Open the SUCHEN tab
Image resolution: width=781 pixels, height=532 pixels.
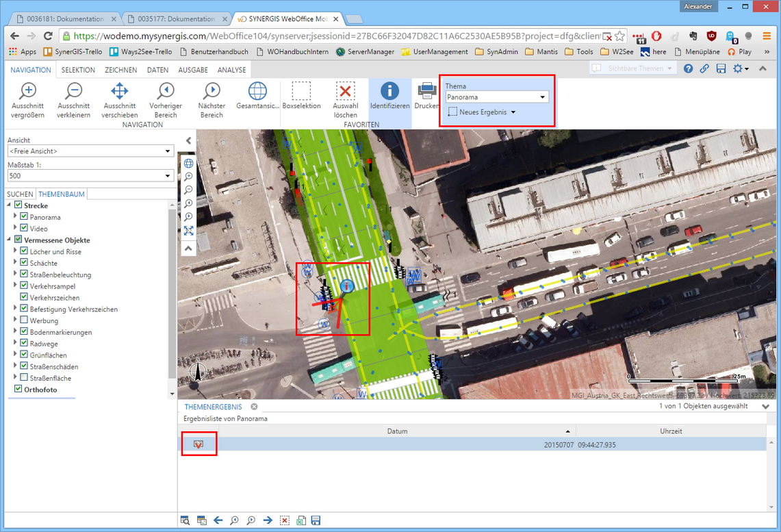point(20,194)
